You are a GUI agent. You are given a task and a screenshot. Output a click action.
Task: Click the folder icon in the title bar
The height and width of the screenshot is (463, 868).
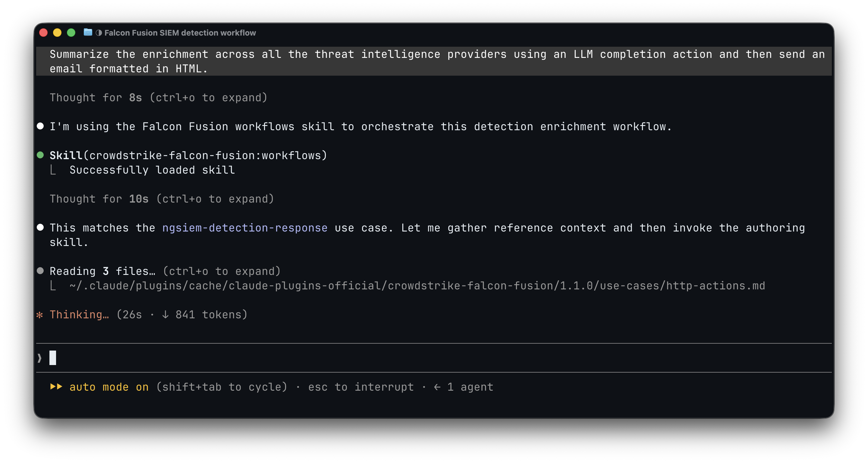(88, 32)
